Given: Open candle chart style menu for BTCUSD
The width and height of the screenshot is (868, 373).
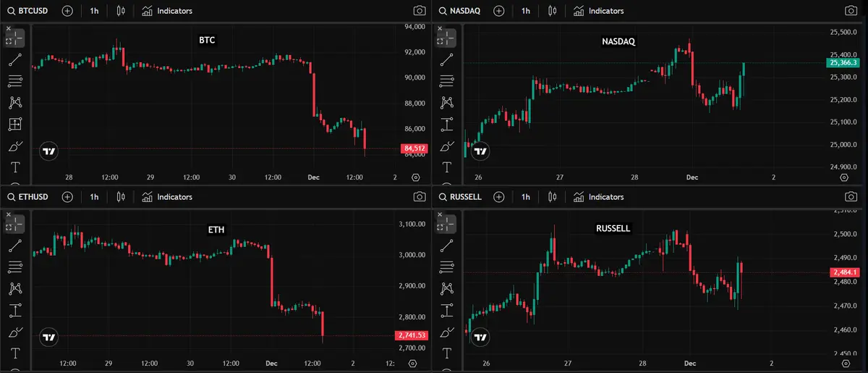Looking at the screenshot, I should tap(120, 11).
